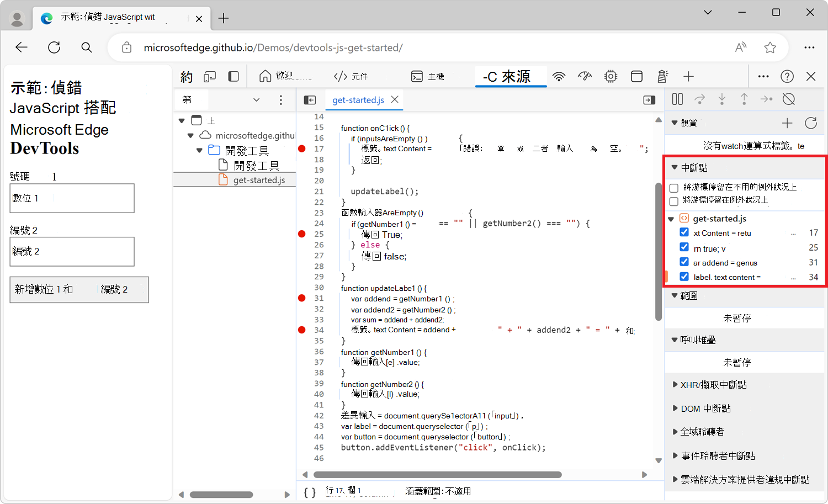The image size is (828, 504).
Task: Click the code editor horizontal scrollbar
Action: pyautogui.click(x=437, y=475)
